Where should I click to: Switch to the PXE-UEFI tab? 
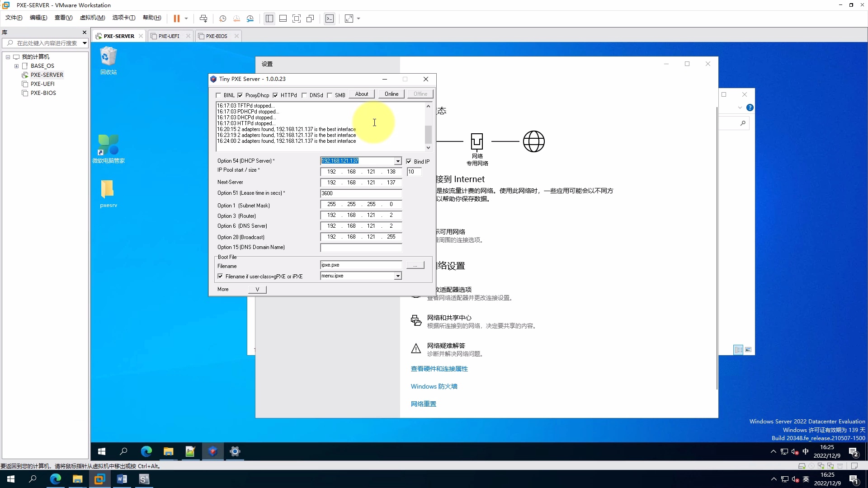click(x=169, y=36)
